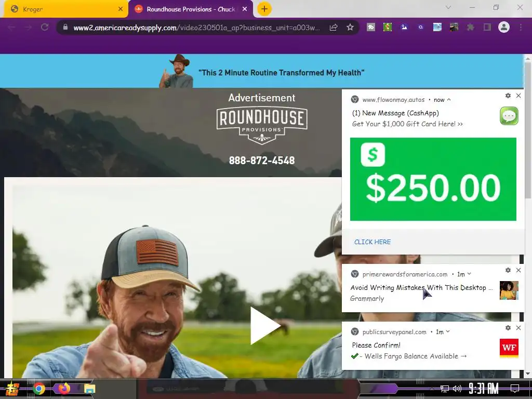Open the small search extension icon
532x399 pixels.
click(x=421, y=27)
